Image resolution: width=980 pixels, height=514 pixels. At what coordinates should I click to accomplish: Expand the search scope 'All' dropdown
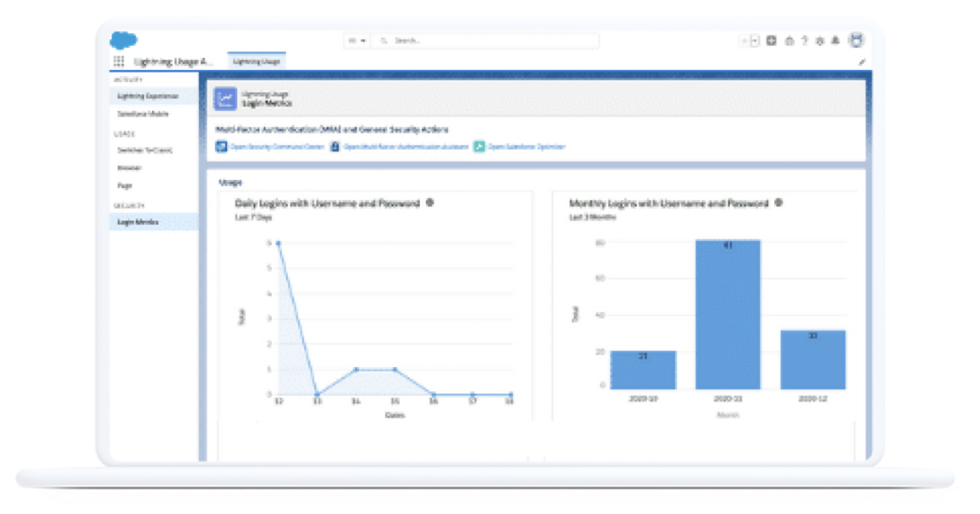[356, 40]
